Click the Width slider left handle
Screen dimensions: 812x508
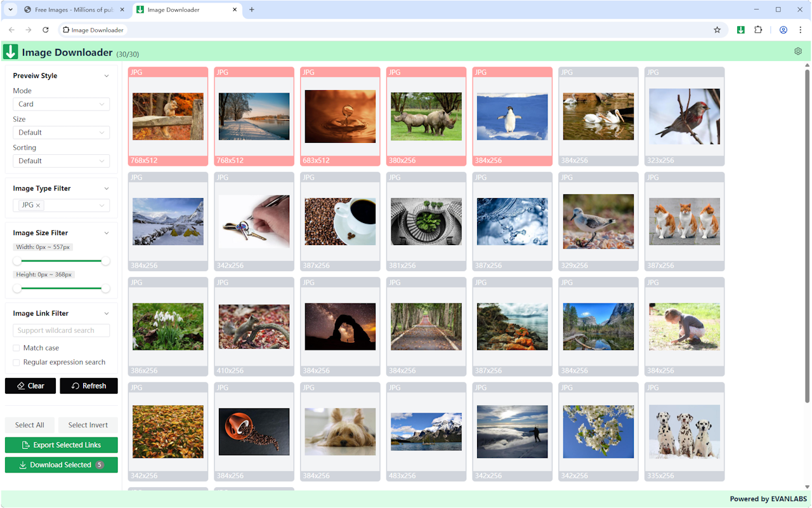[x=17, y=261]
